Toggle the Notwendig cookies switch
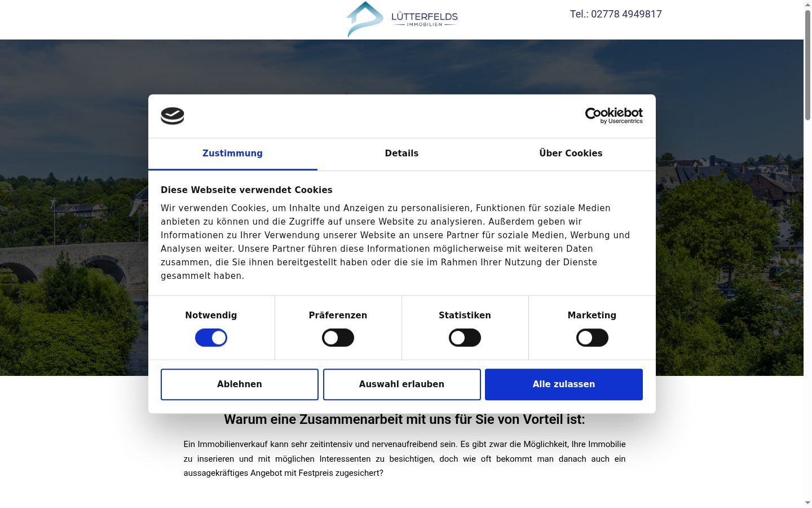Image resolution: width=812 pixels, height=508 pixels. tap(211, 338)
